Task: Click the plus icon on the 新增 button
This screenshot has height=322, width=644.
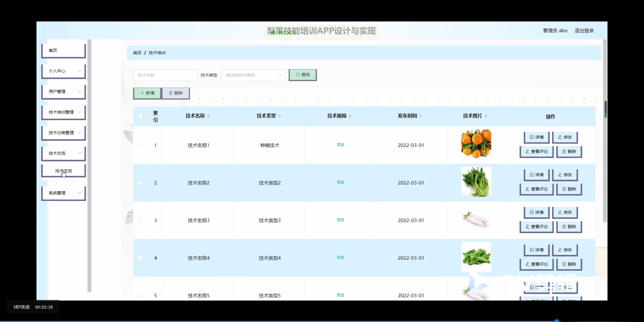Action: tap(142, 93)
